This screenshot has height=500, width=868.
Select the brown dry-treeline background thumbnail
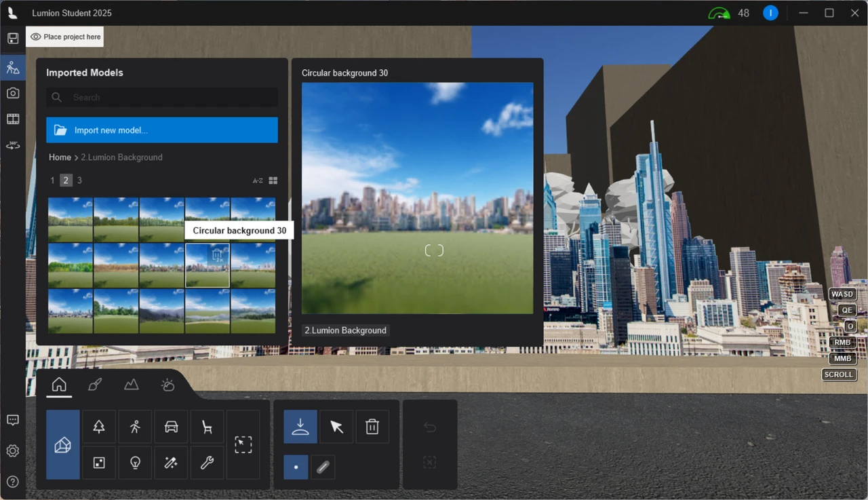click(x=116, y=265)
